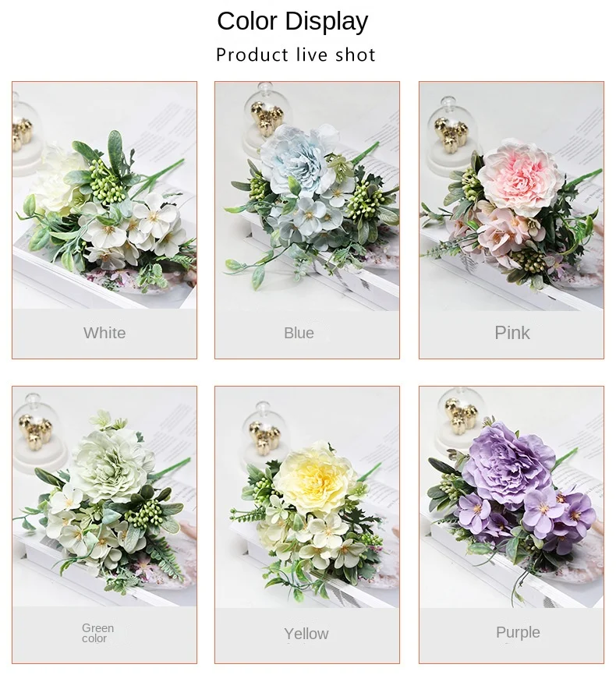Click the White bouquet photo

(x=104, y=195)
